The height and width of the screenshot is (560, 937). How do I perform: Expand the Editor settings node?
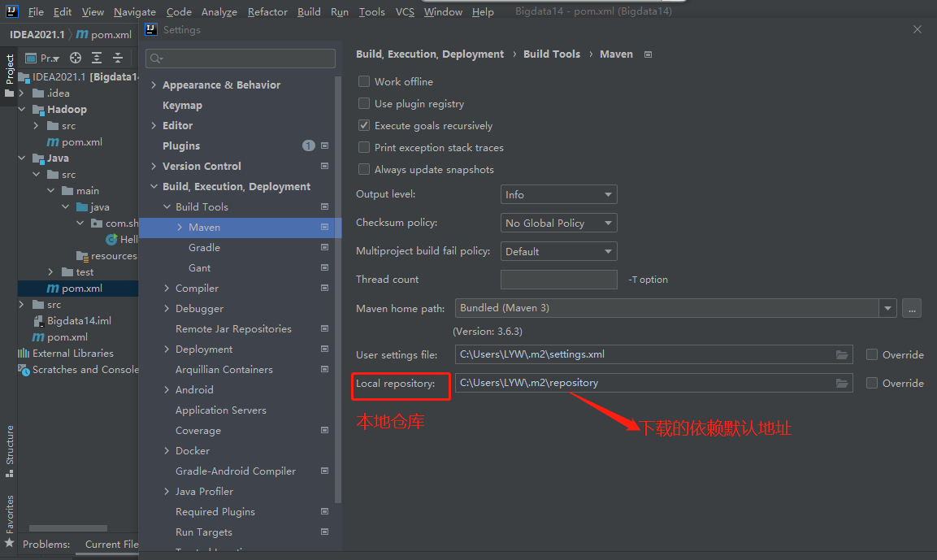pos(154,125)
